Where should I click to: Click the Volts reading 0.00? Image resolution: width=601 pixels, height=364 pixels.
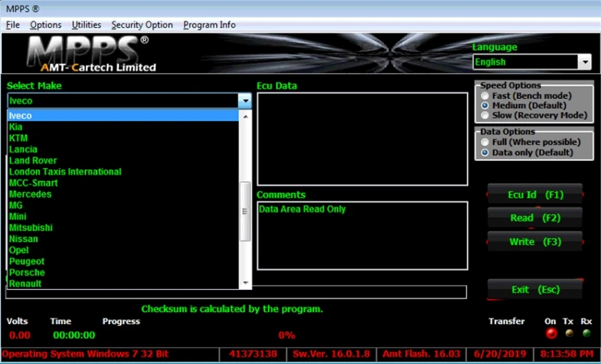(19, 336)
